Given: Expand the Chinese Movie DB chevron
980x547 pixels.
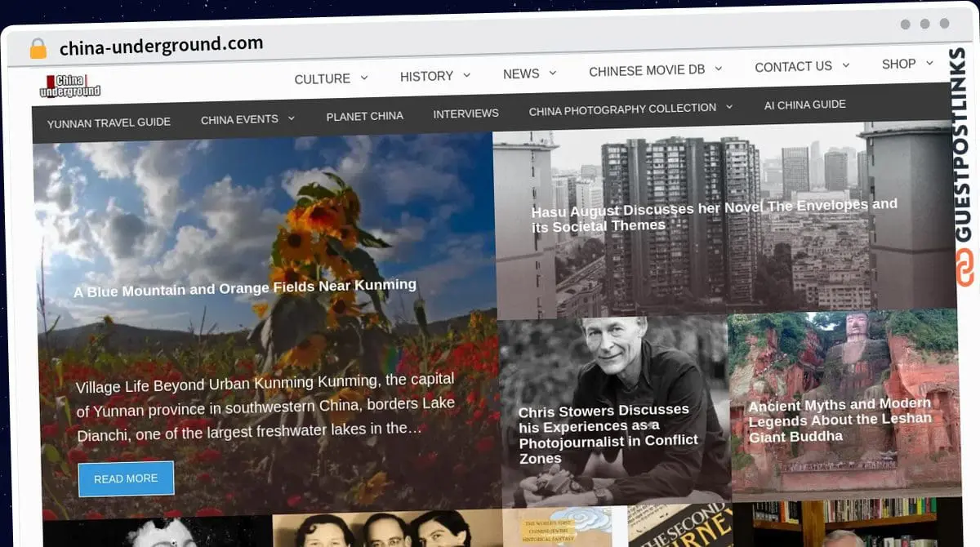Looking at the screenshot, I should pyautogui.click(x=719, y=69).
